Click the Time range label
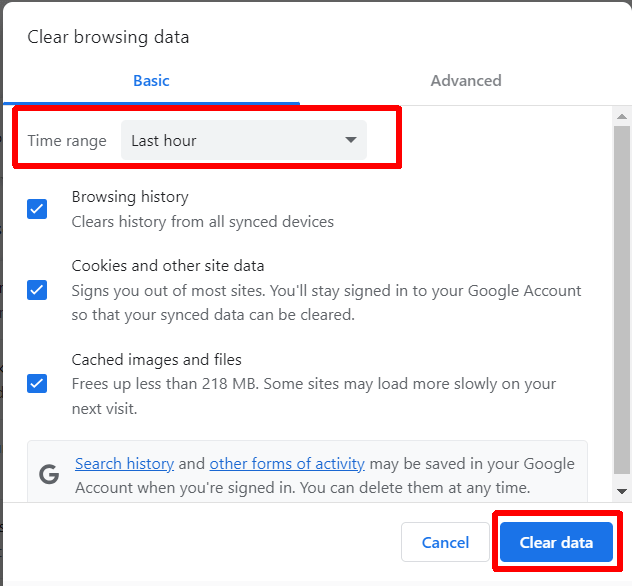This screenshot has width=632, height=586. pyautogui.click(x=67, y=141)
